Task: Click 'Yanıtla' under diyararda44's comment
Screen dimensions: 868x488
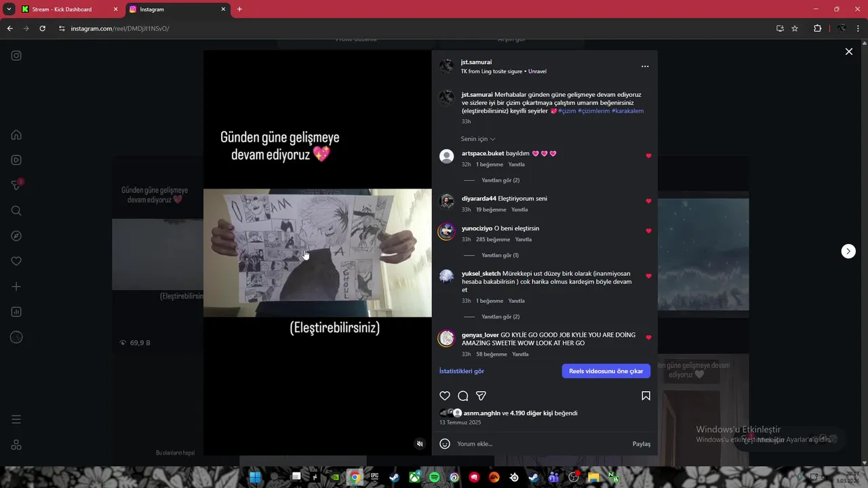Action: point(519,210)
